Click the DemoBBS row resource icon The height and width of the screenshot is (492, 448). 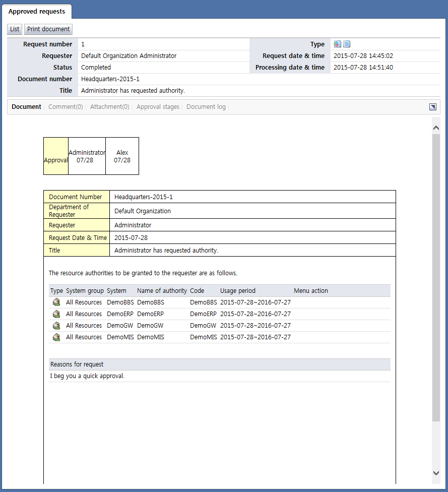[56, 302]
